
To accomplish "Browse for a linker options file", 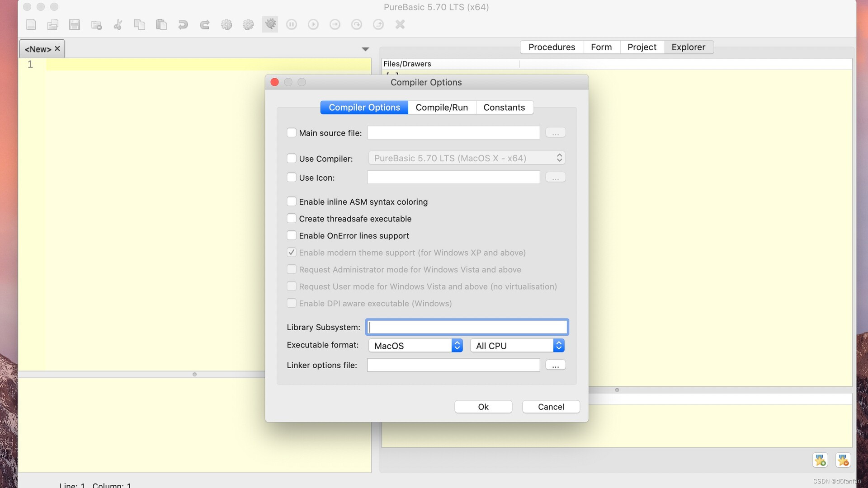I will point(555,365).
